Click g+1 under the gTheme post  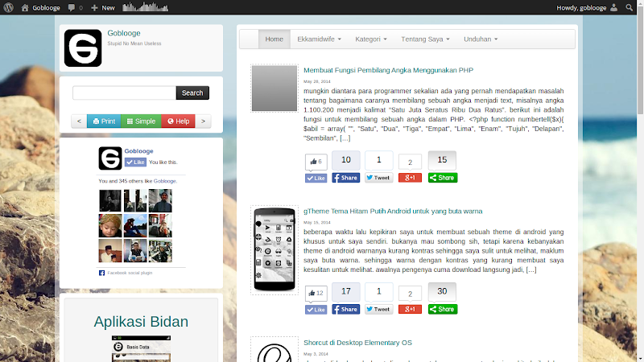[410, 309]
